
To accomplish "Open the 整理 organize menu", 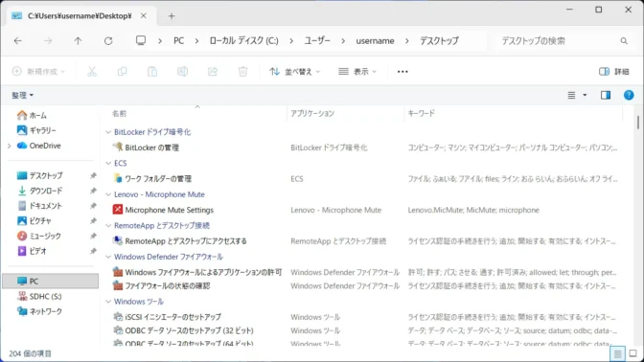I will click(22, 95).
